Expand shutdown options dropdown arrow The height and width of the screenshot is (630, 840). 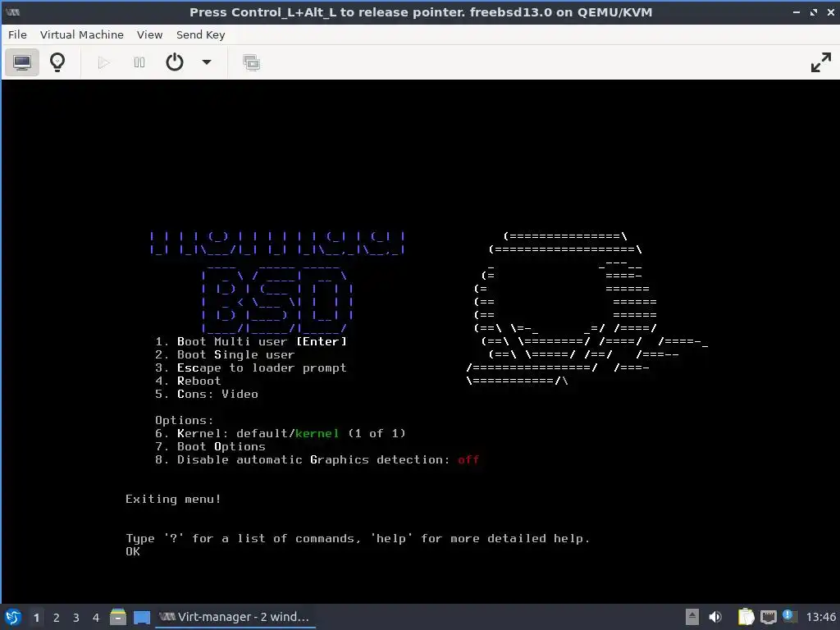pos(206,62)
